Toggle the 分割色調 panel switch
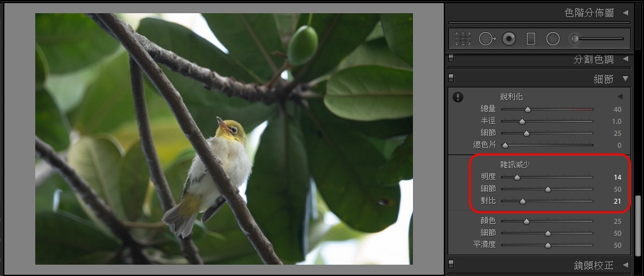The width and height of the screenshot is (644, 276). point(451,58)
